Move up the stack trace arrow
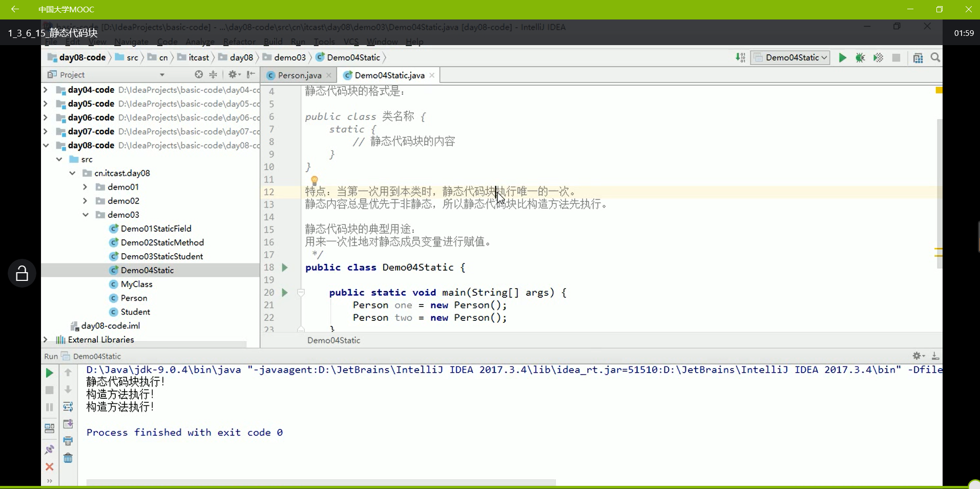The width and height of the screenshot is (980, 489). [x=68, y=373]
